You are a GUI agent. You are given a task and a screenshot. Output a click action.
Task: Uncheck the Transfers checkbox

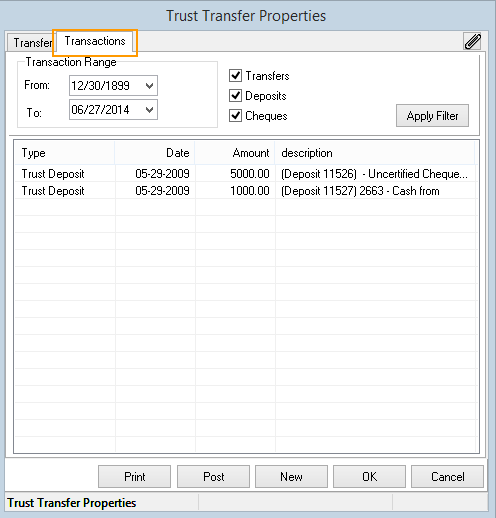tap(235, 76)
